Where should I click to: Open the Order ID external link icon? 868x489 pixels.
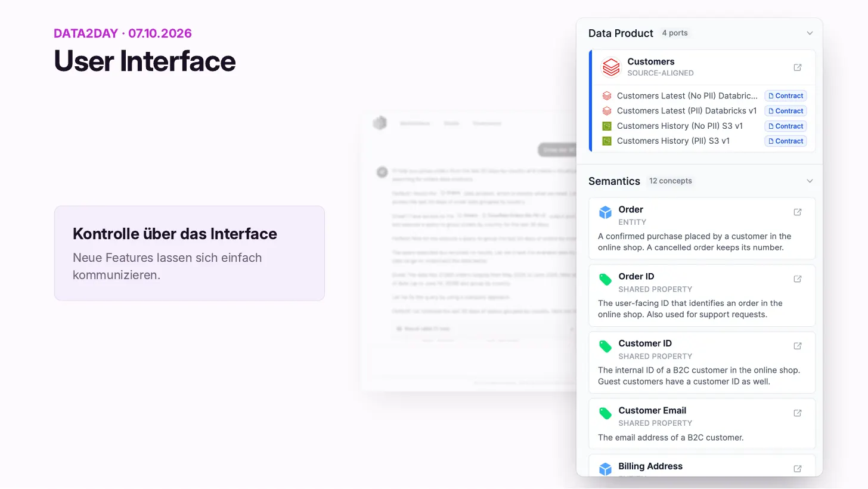pos(798,279)
